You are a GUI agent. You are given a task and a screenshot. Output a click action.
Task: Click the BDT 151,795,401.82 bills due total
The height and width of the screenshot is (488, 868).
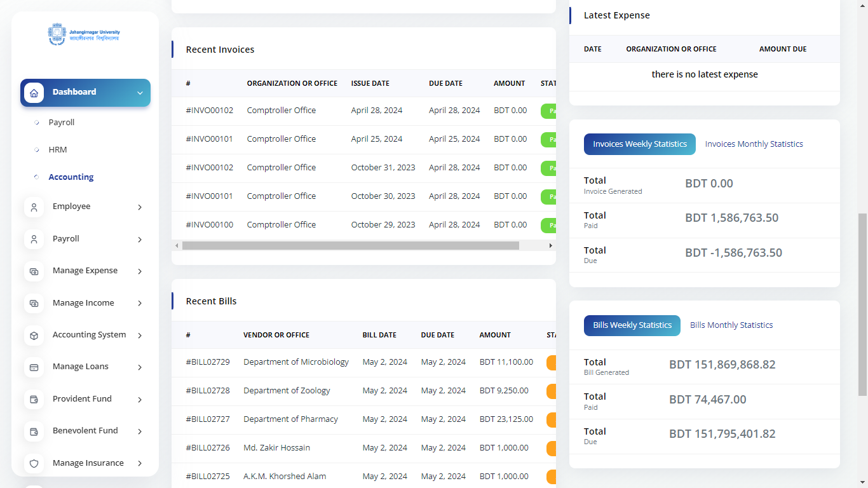coord(722,434)
